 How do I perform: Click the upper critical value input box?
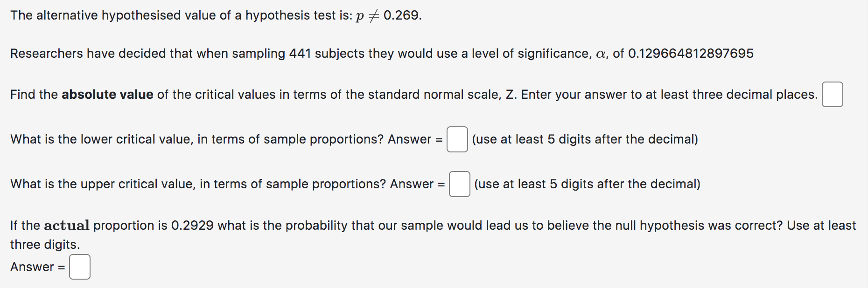460,184
